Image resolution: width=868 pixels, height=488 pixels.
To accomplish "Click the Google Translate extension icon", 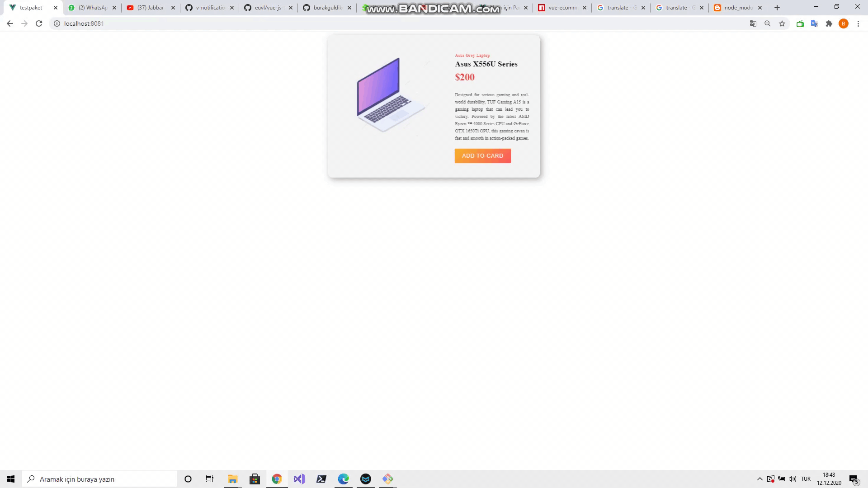I will click(x=815, y=23).
